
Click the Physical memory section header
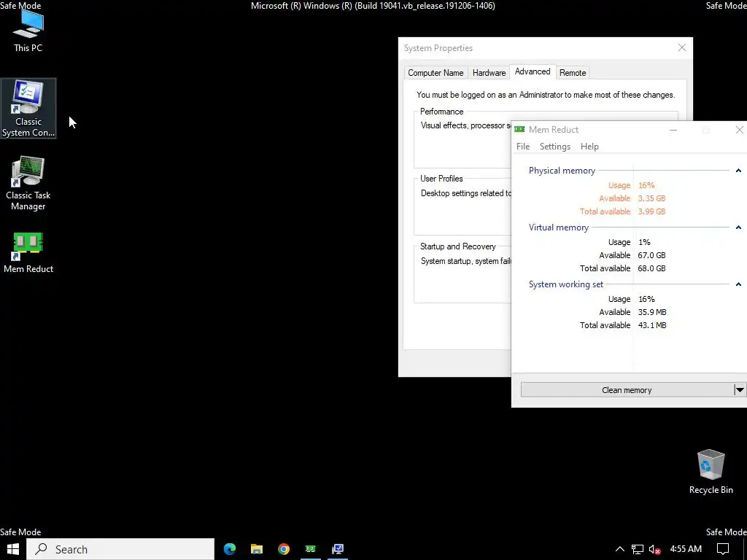pos(562,171)
